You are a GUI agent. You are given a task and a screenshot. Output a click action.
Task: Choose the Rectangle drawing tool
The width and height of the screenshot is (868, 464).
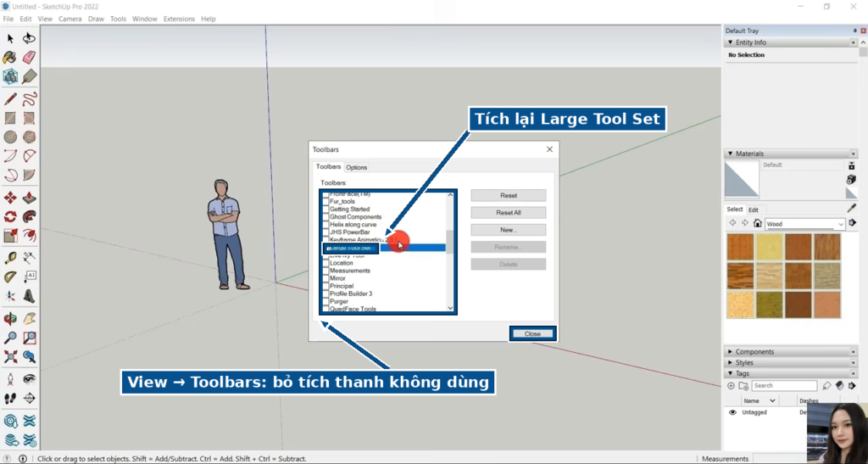10,118
